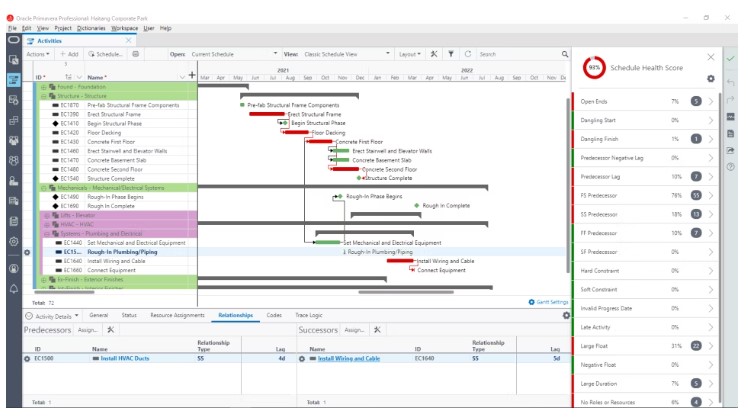Open the resources people icon in sidebar
Image resolution: width=748 pixels, height=420 pixels.
[14, 140]
